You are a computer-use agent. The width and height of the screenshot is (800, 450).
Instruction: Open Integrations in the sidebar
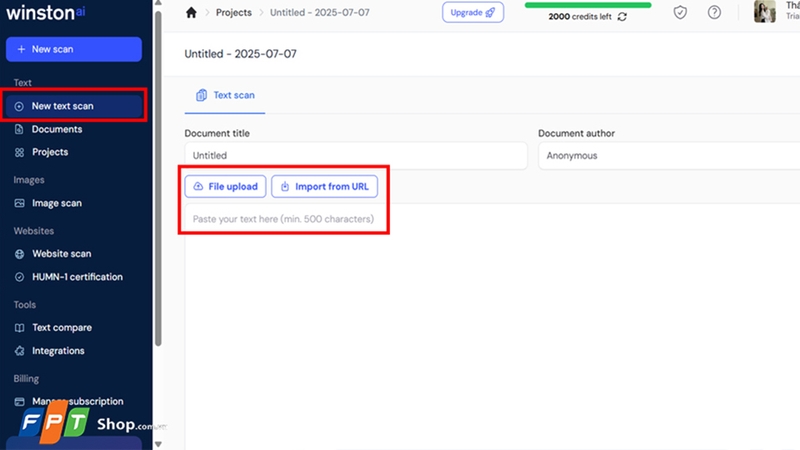coord(58,351)
